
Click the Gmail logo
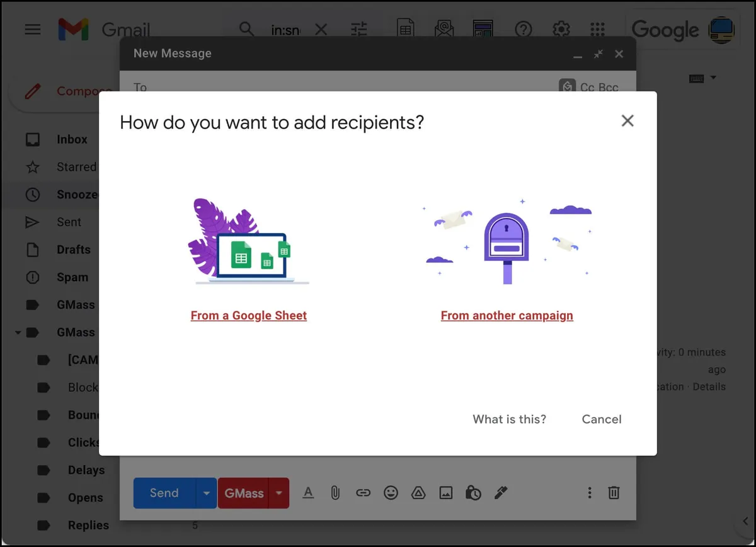tap(104, 30)
